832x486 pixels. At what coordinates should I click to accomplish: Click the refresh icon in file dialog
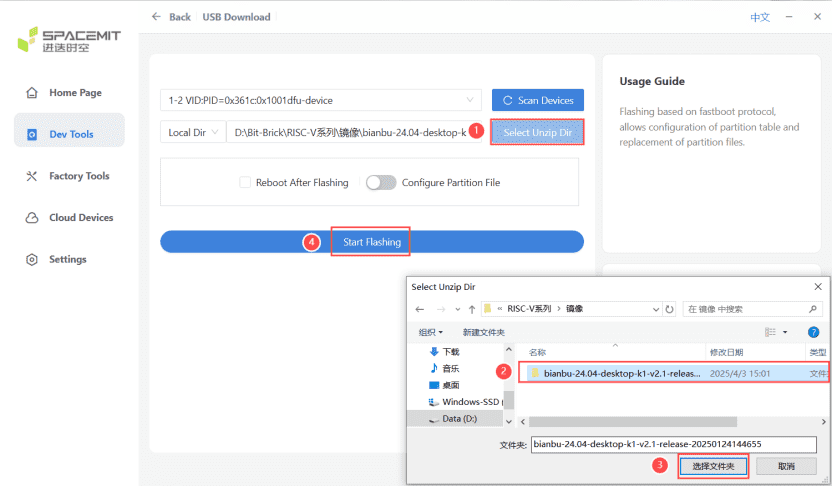(x=668, y=309)
